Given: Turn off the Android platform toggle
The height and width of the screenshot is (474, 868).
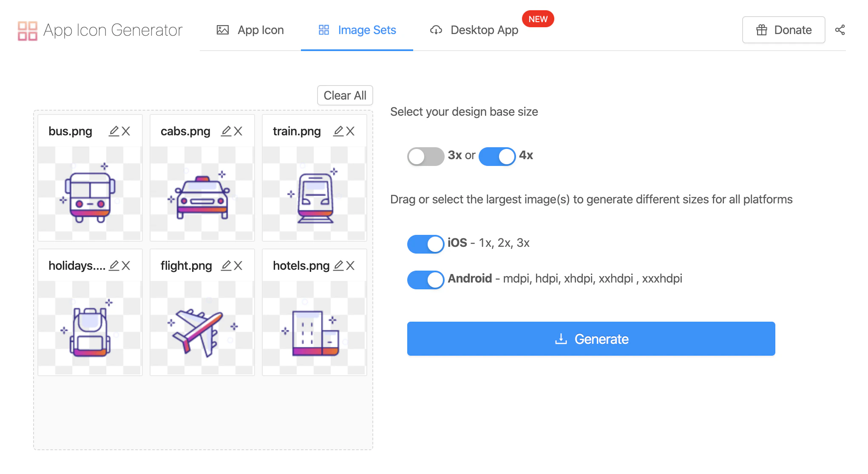Looking at the screenshot, I should click(425, 280).
